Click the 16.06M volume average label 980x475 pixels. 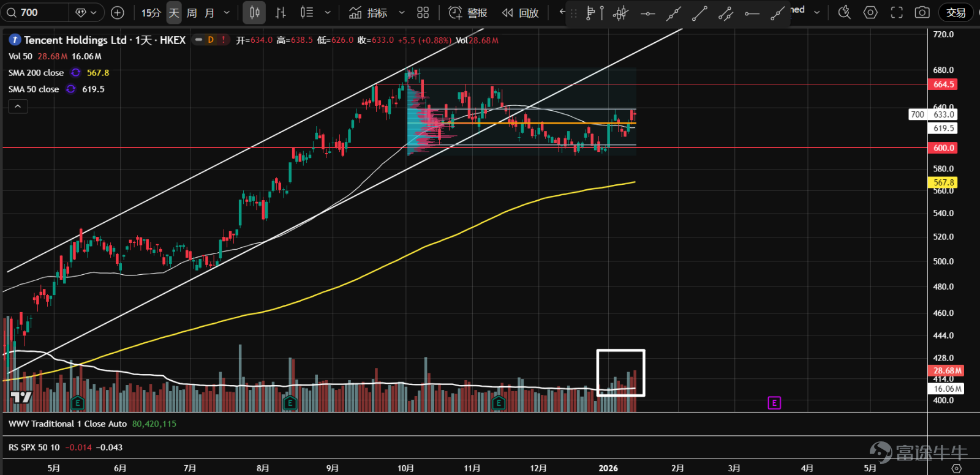(947, 389)
